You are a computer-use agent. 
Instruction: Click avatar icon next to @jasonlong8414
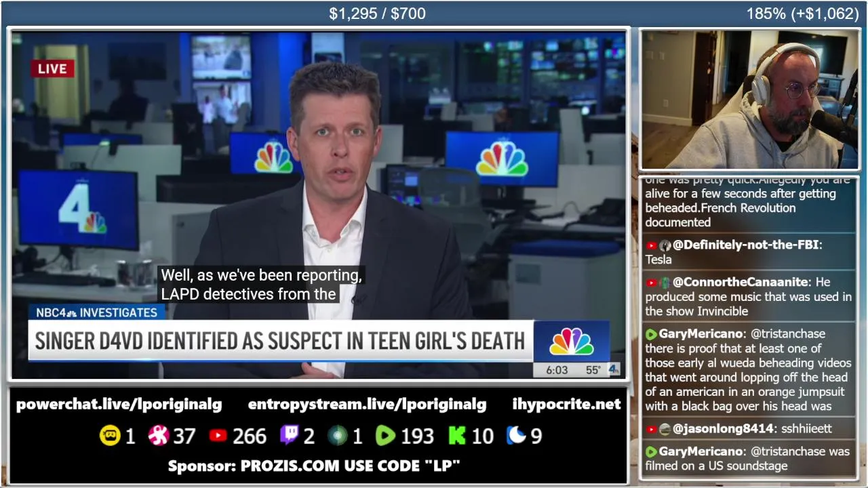pos(665,429)
